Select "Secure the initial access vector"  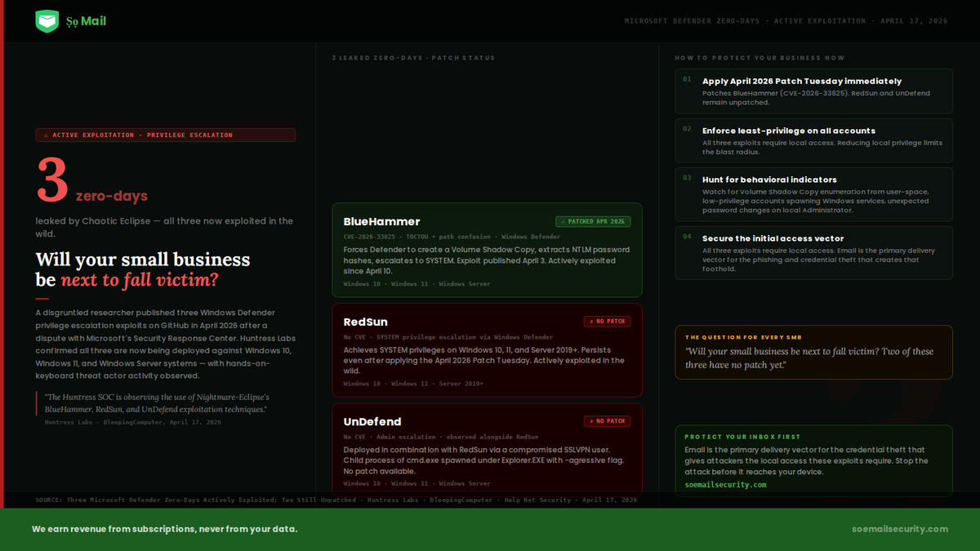pos(773,238)
